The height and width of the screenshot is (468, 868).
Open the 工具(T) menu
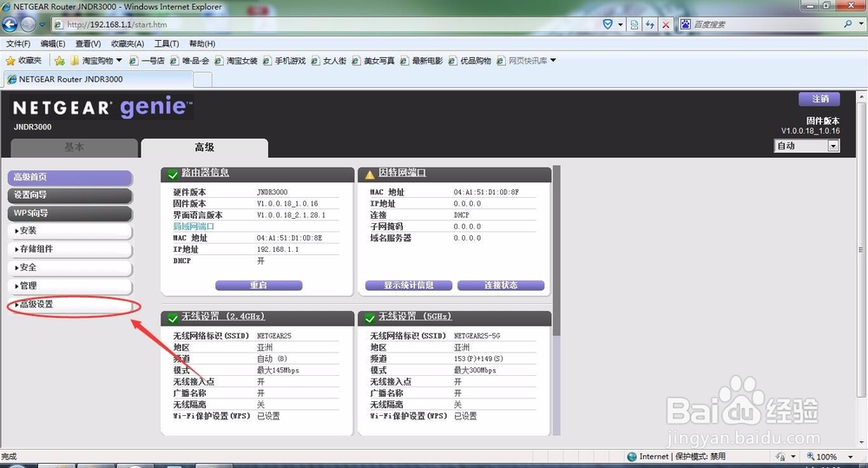tap(167, 43)
